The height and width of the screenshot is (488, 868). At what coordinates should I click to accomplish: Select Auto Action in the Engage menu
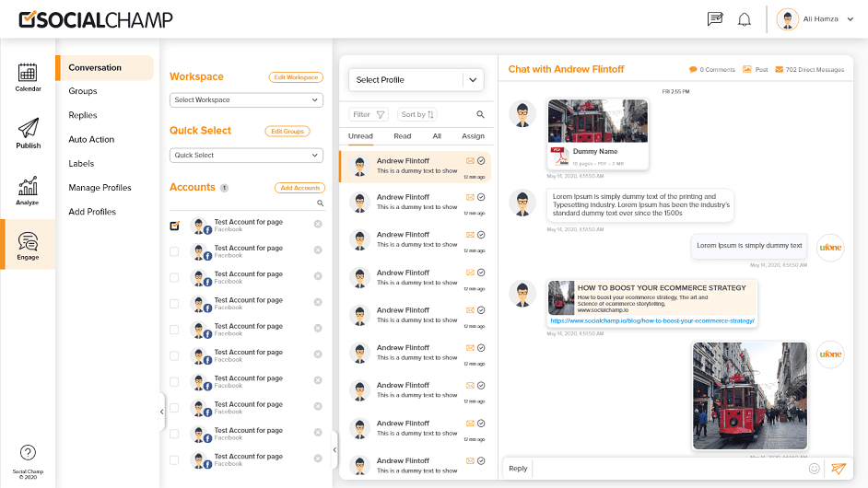91,140
